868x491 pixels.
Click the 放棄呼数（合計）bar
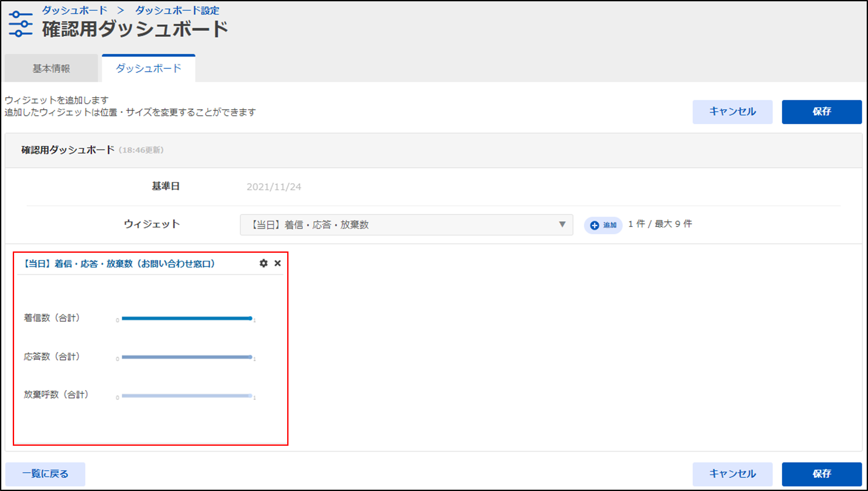click(x=186, y=396)
